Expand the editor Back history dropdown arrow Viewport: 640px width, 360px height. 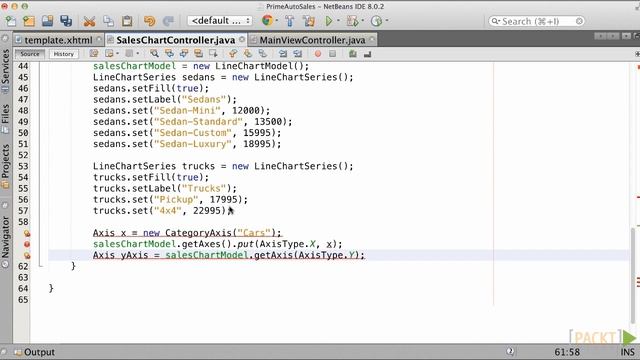(x=118, y=53)
